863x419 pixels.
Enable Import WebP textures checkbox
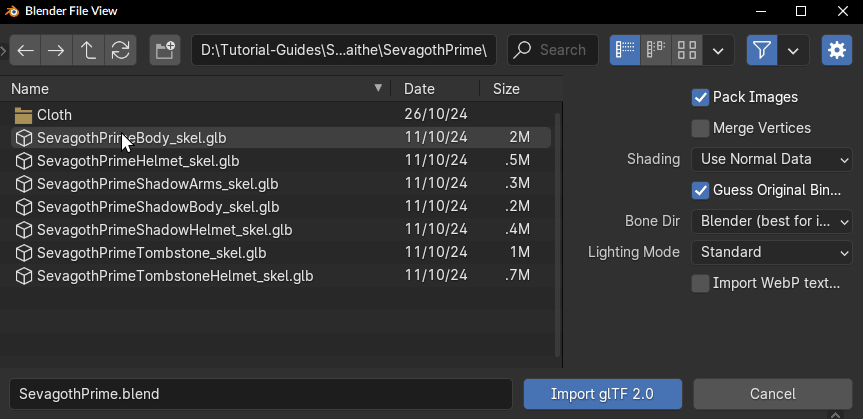(x=700, y=284)
